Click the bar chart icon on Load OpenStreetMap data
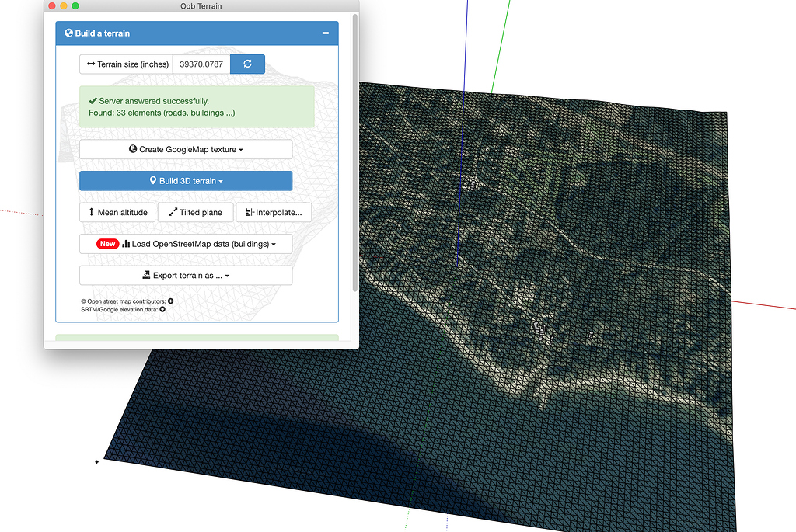 (x=126, y=243)
